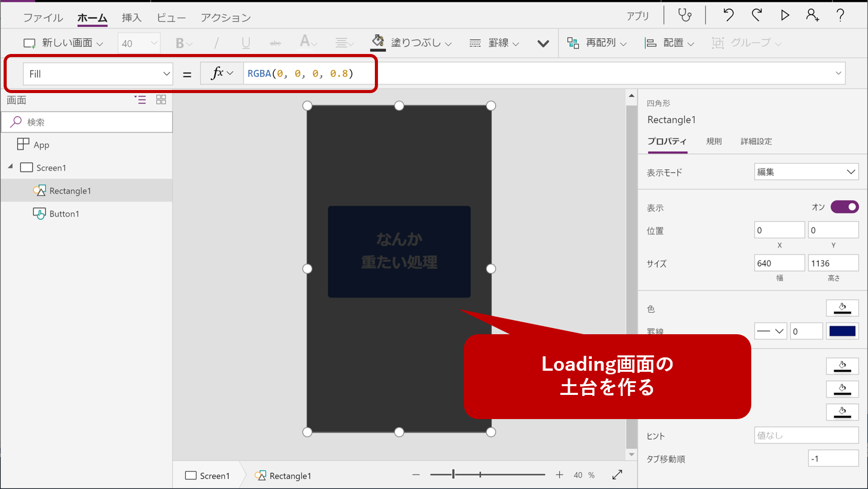Screen dimensions: 868x489
Task: Open the 挿入 menu
Action: click(132, 17)
